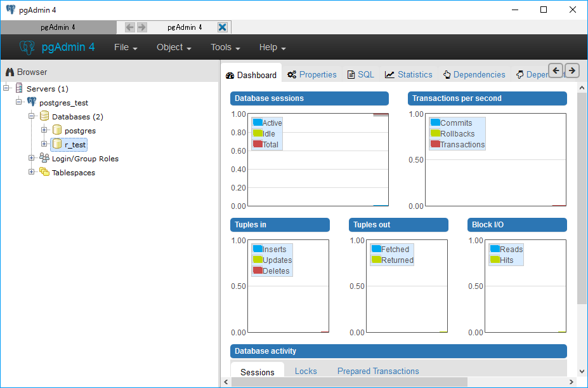Click the vertical scrollbar up arrow
Image resolution: width=588 pixels, height=388 pixels.
point(582,88)
